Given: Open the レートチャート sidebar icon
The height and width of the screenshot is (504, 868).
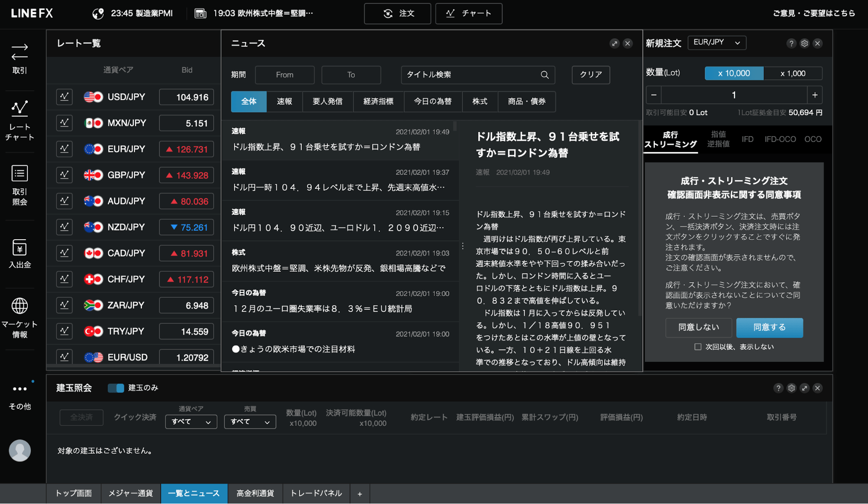Looking at the screenshot, I should pos(20,121).
